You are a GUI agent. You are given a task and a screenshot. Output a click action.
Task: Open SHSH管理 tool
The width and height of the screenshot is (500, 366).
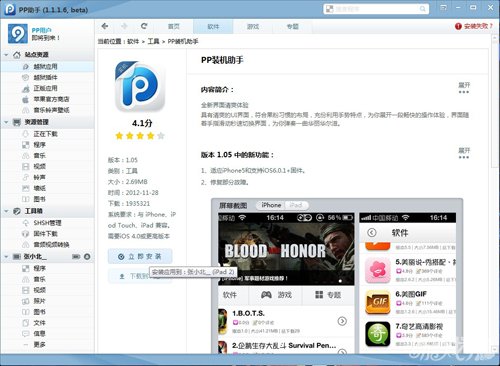[x=47, y=223]
